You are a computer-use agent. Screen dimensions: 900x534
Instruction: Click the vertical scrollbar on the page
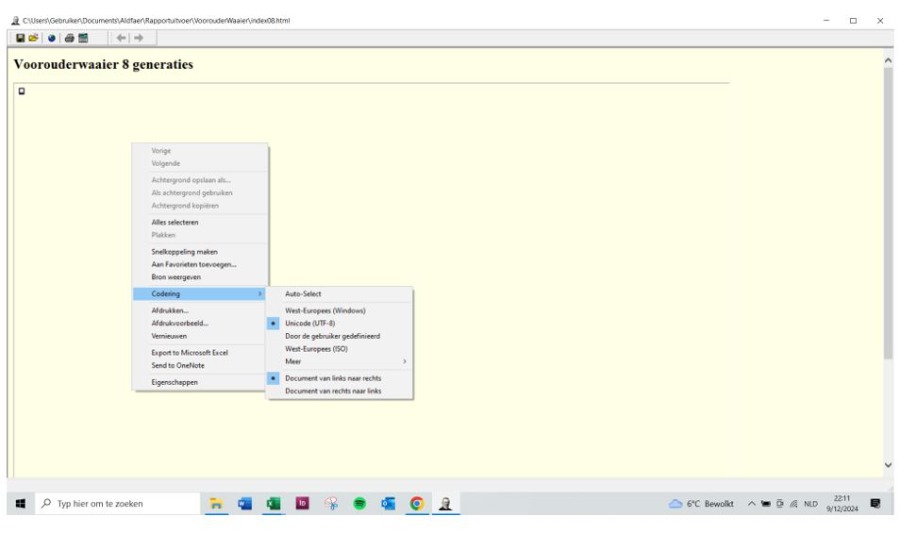click(888, 220)
